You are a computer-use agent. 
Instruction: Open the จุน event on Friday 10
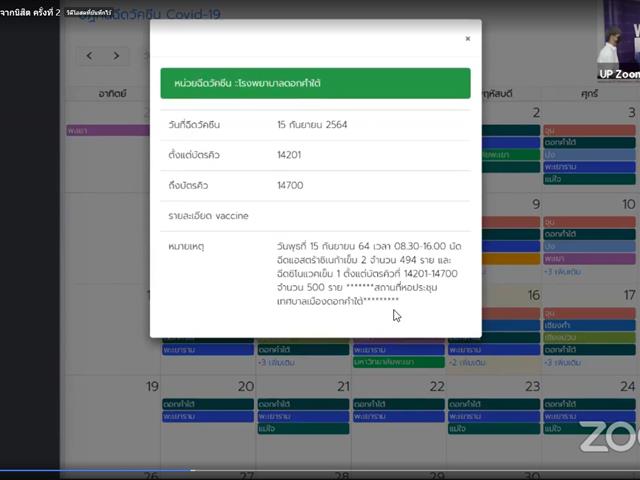tap(589, 222)
